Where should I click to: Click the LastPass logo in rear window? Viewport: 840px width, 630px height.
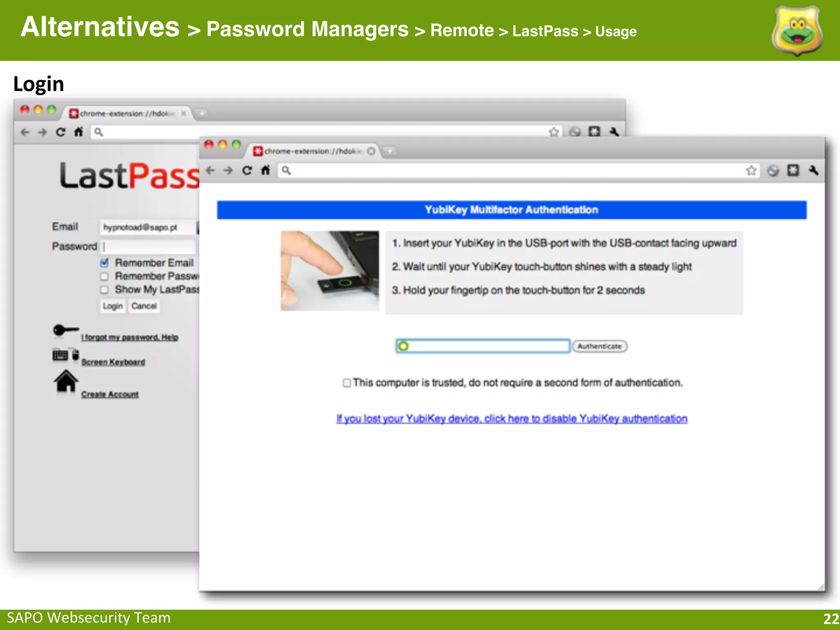click(130, 176)
